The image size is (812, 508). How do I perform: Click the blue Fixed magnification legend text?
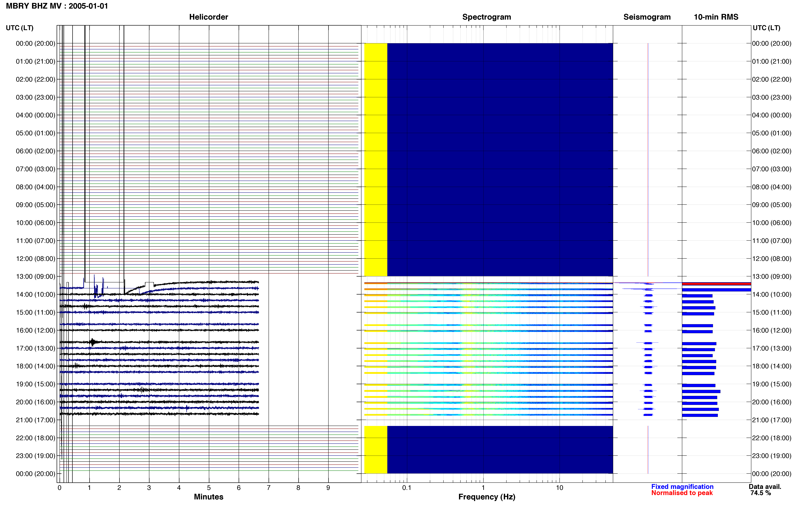click(x=682, y=487)
